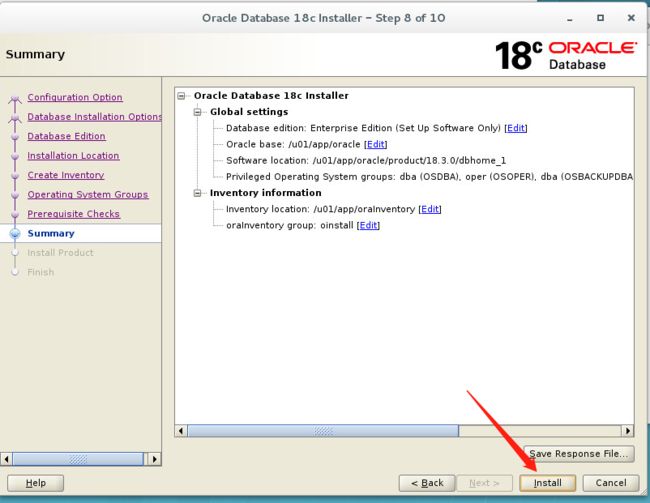Save Response File

click(x=579, y=454)
